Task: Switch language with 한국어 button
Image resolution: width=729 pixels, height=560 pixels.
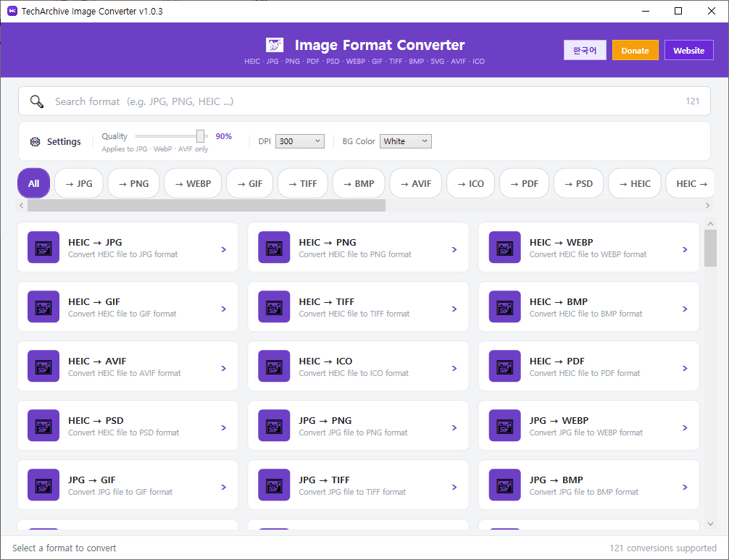Action: pos(585,51)
